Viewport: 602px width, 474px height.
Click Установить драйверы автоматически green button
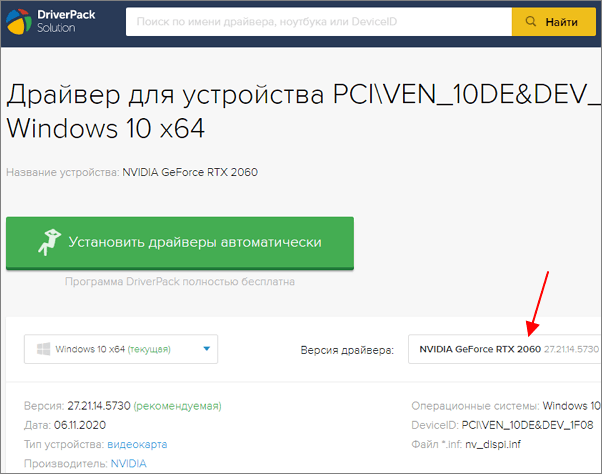180,243
